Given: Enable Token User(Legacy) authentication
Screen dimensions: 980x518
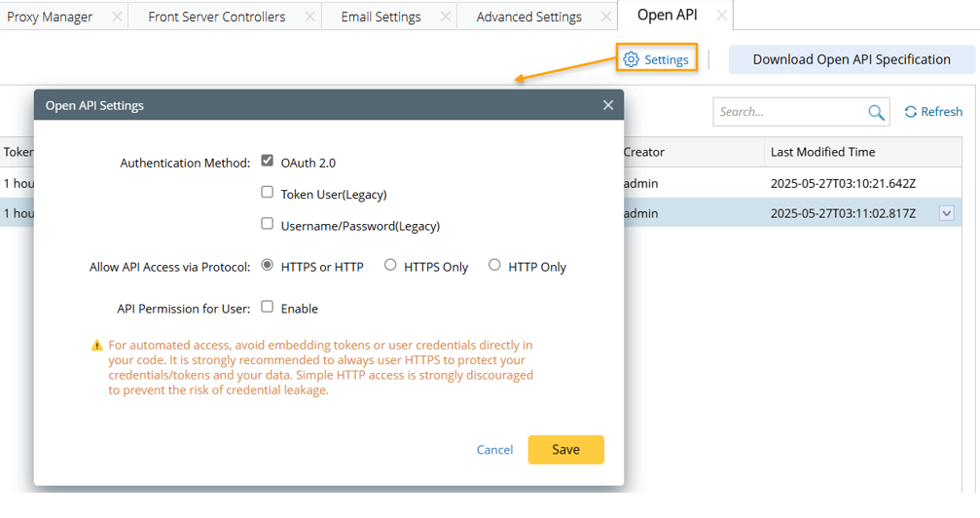Looking at the screenshot, I should [x=268, y=193].
